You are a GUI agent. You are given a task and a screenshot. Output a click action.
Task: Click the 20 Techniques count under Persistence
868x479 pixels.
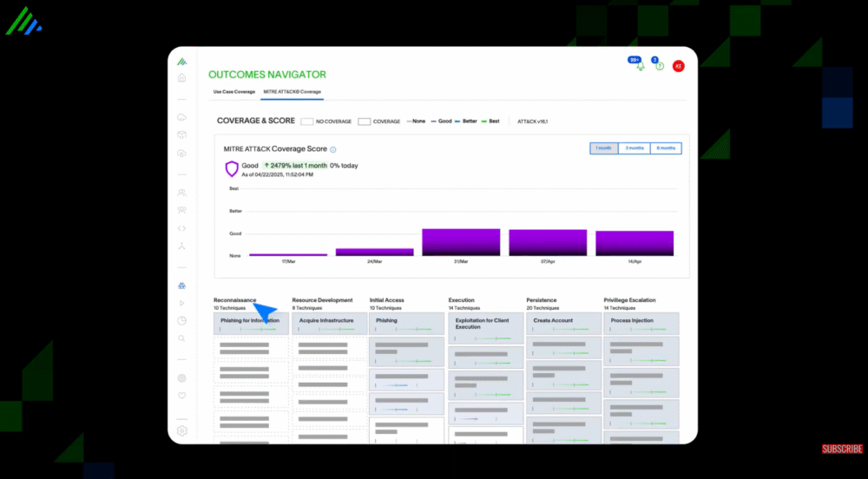[x=542, y=308]
